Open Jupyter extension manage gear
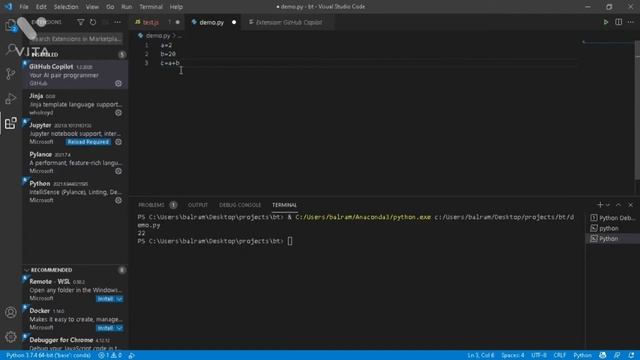 [118, 142]
